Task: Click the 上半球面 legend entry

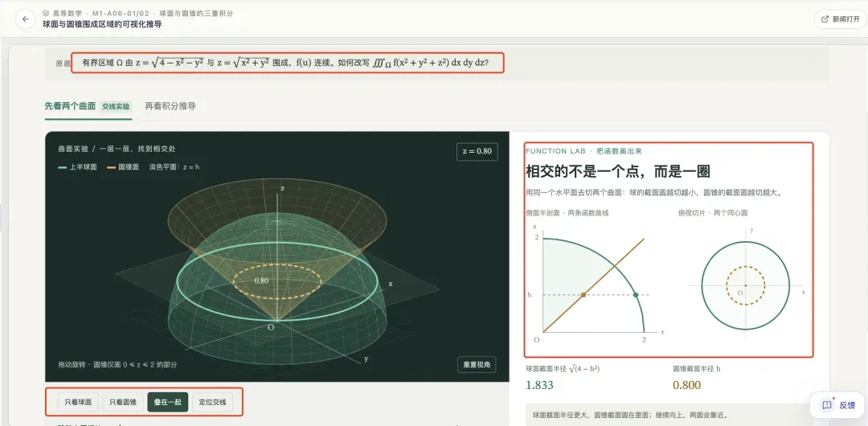Action: click(77, 166)
